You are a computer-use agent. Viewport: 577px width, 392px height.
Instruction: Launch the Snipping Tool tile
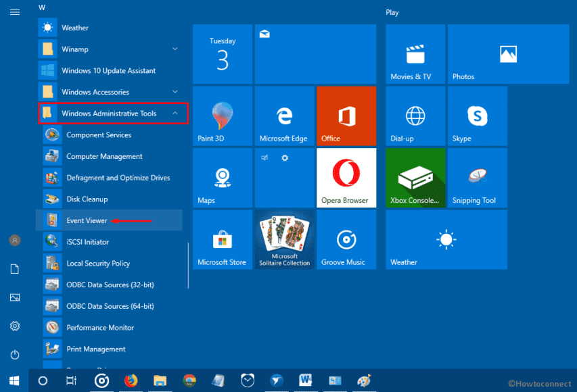478,178
